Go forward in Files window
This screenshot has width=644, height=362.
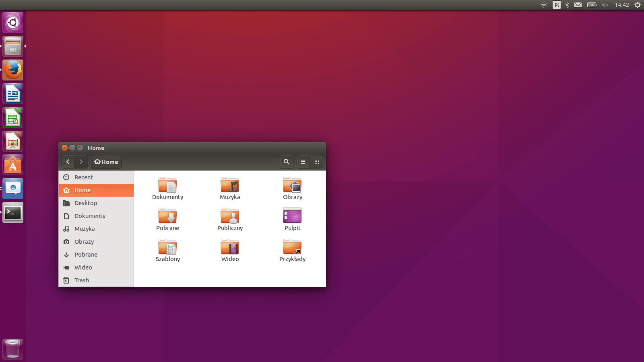[x=81, y=162]
